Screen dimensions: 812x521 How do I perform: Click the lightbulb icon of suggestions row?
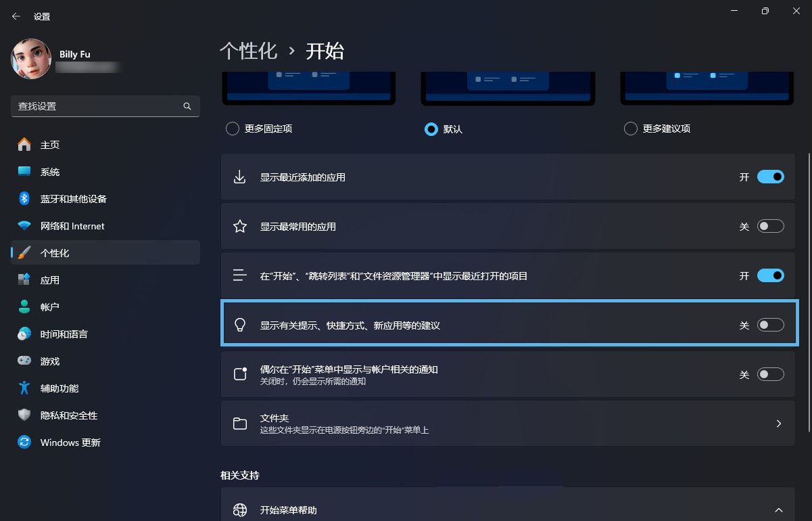(x=239, y=325)
